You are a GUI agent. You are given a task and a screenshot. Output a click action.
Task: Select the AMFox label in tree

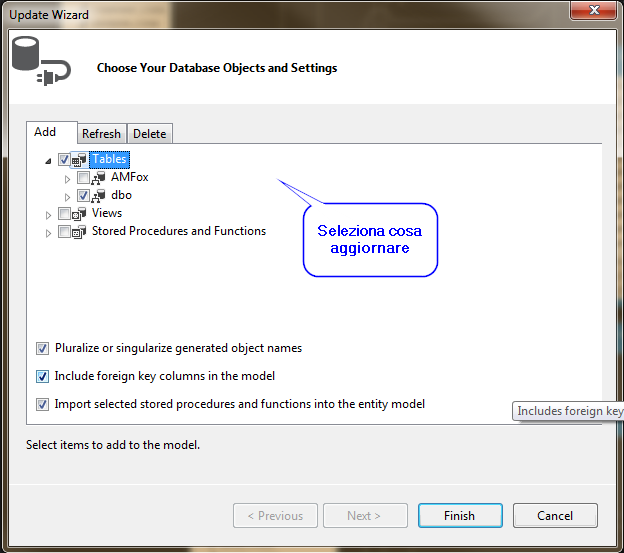click(x=130, y=177)
